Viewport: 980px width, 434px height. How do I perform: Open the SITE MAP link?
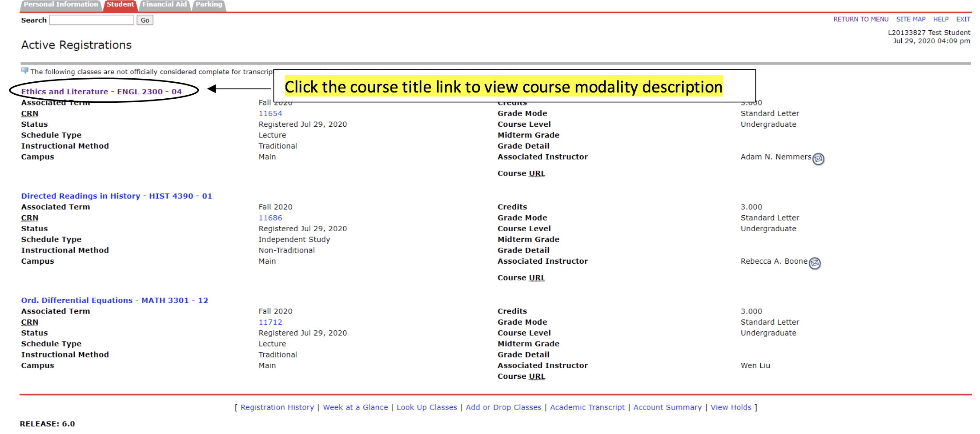pos(911,20)
